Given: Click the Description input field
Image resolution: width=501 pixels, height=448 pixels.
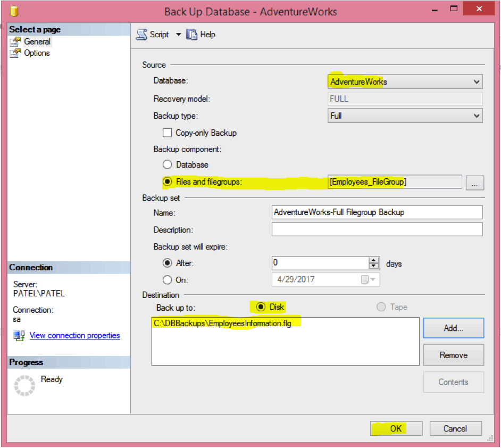Looking at the screenshot, I should click(377, 229).
